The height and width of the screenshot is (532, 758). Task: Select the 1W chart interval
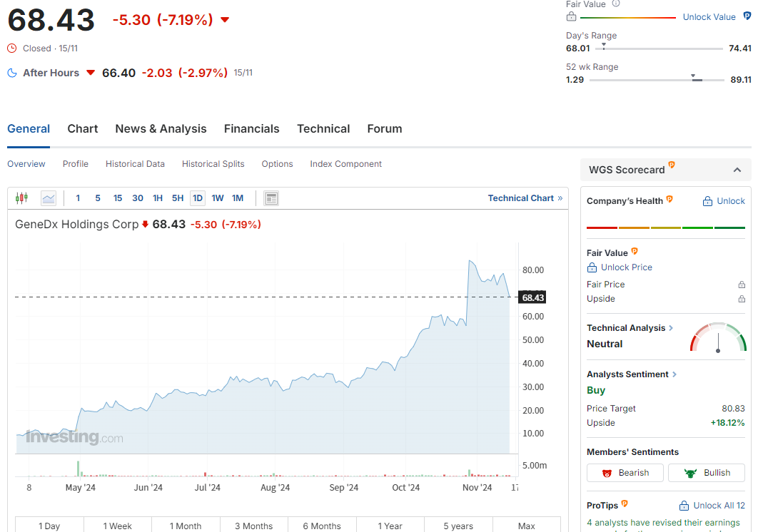coord(218,198)
